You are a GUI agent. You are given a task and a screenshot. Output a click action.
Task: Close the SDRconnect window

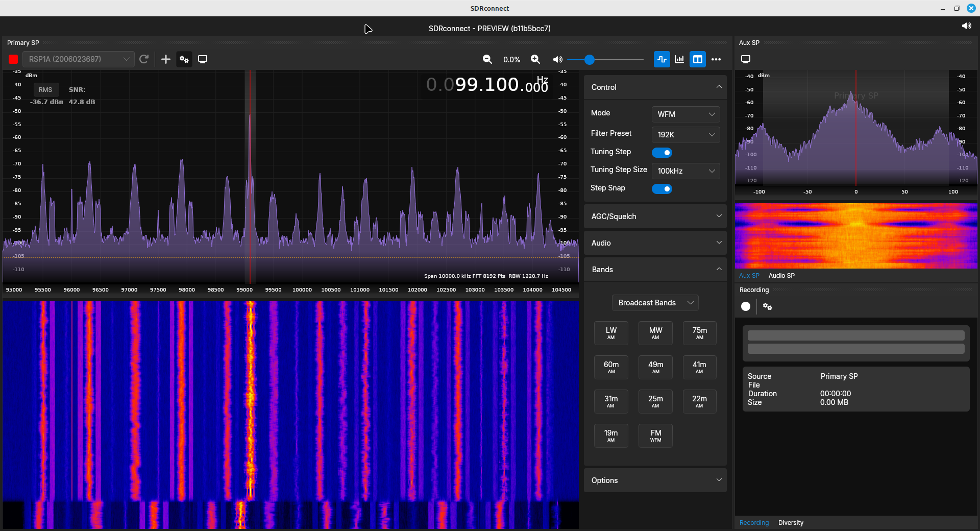(971, 8)
